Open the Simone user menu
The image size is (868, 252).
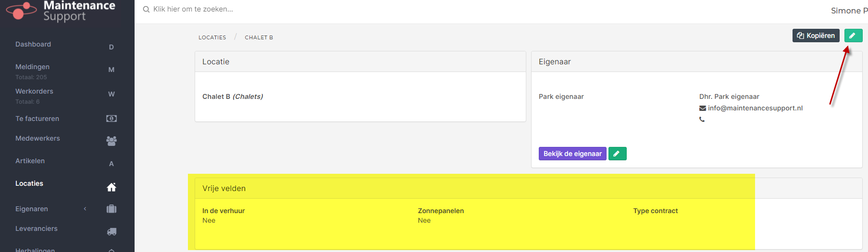point(849,11)
